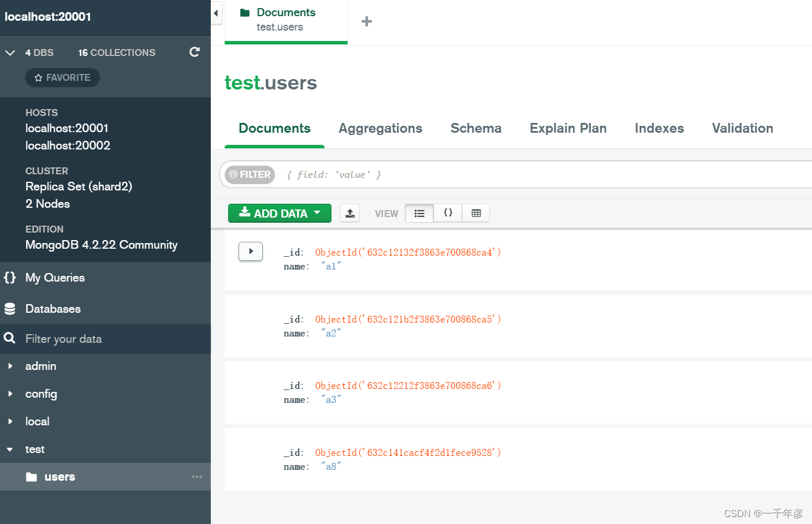Click the name value "a2"

click(x=331, y=333)
